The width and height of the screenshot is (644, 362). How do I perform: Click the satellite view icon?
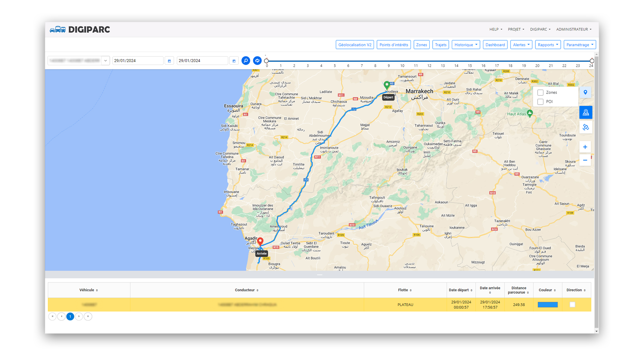[586, 127]
